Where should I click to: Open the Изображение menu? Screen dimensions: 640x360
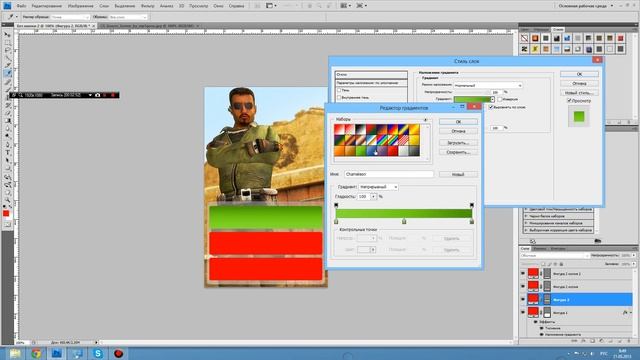80,6
